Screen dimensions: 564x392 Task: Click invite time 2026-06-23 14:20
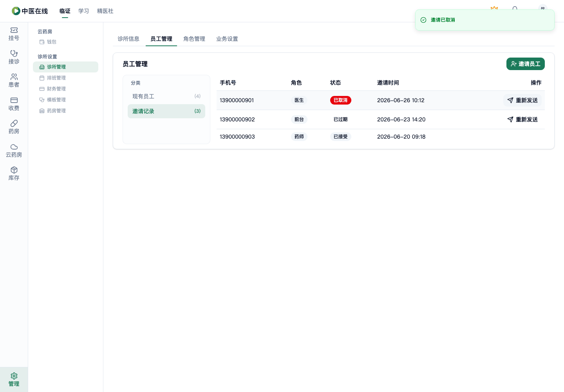[x=401, y=119]
